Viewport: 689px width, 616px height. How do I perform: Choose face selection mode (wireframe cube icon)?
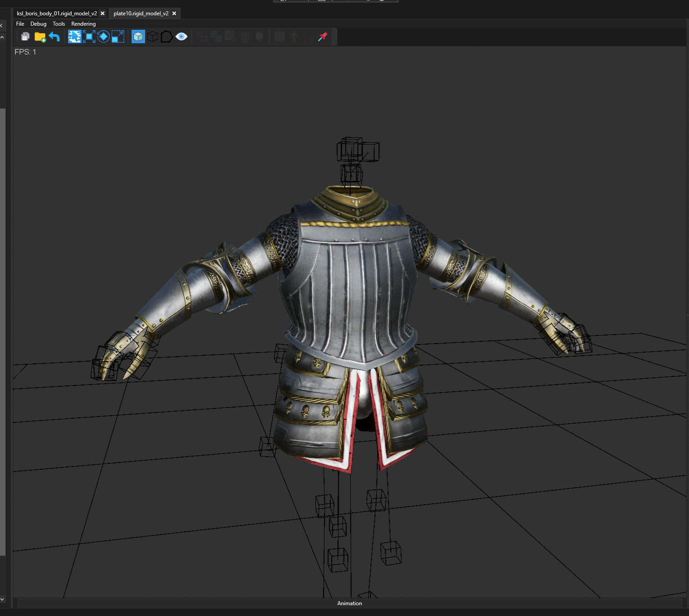[x=153, y=36]
